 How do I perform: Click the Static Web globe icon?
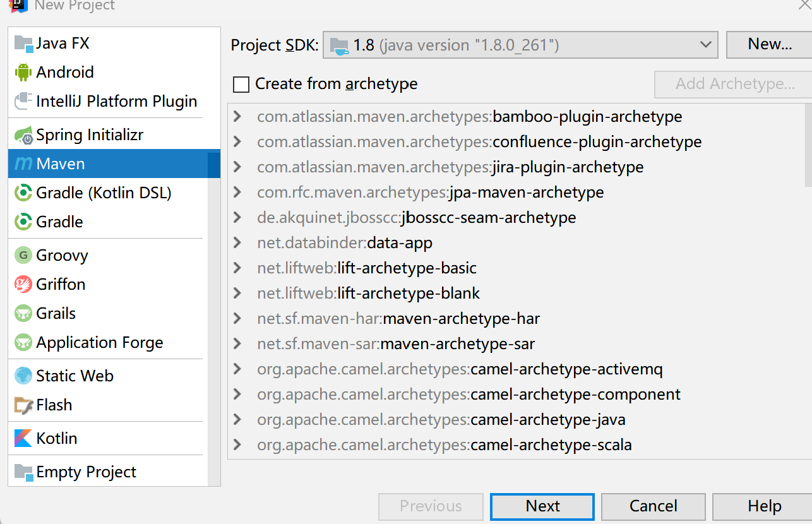click(x=23, y=376)
